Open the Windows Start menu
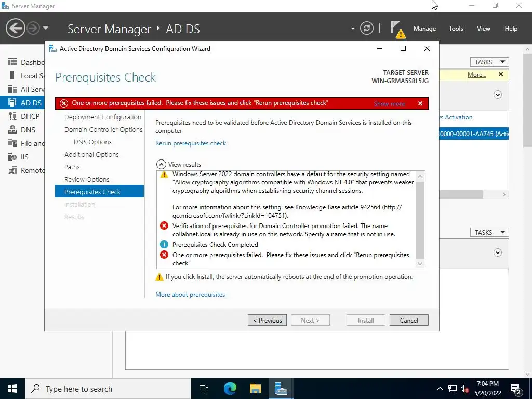Screen dimensions: 532x399 click(12, 389)
